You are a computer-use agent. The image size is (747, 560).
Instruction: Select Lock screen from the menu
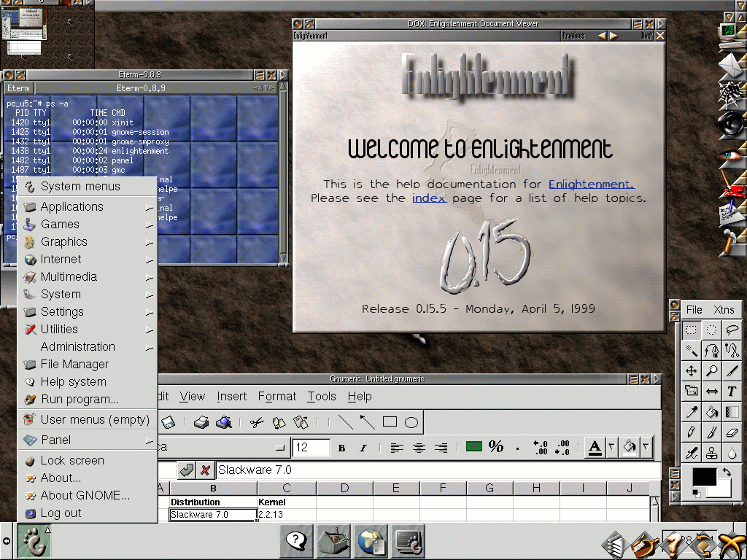88,461
